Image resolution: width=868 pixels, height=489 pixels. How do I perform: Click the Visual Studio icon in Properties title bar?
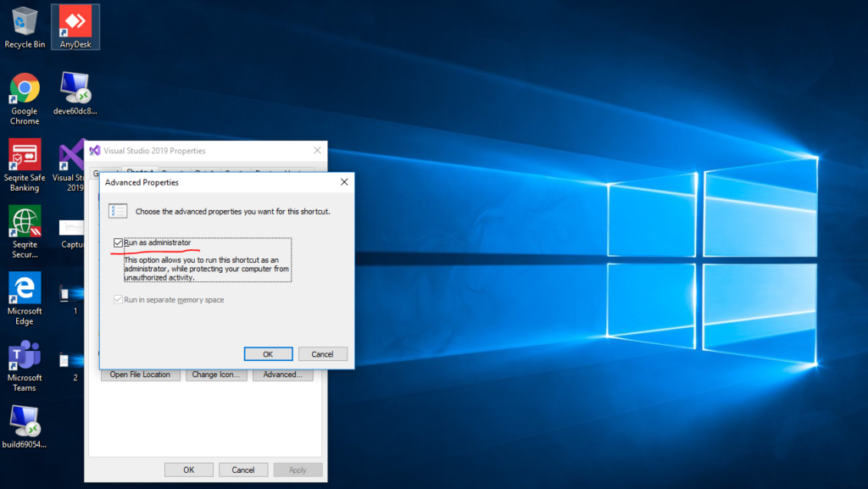pyautogui.click(x=95, y=151)
